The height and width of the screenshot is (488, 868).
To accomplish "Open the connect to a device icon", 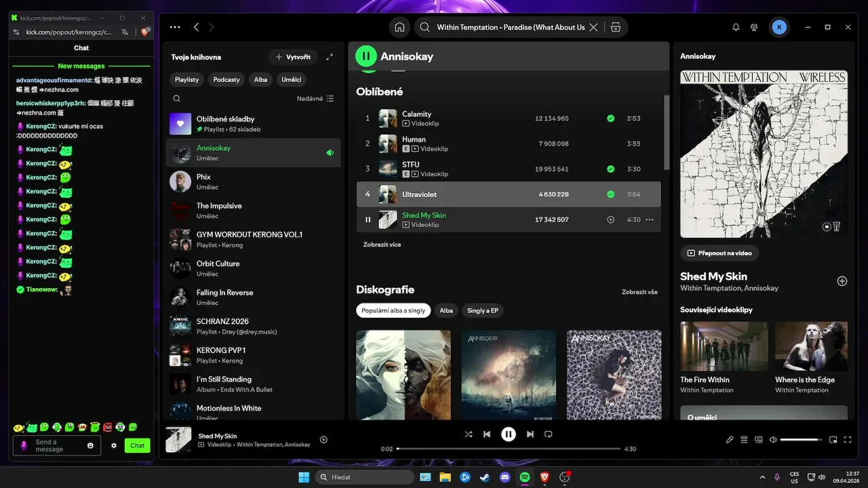I will pos(759,439).
